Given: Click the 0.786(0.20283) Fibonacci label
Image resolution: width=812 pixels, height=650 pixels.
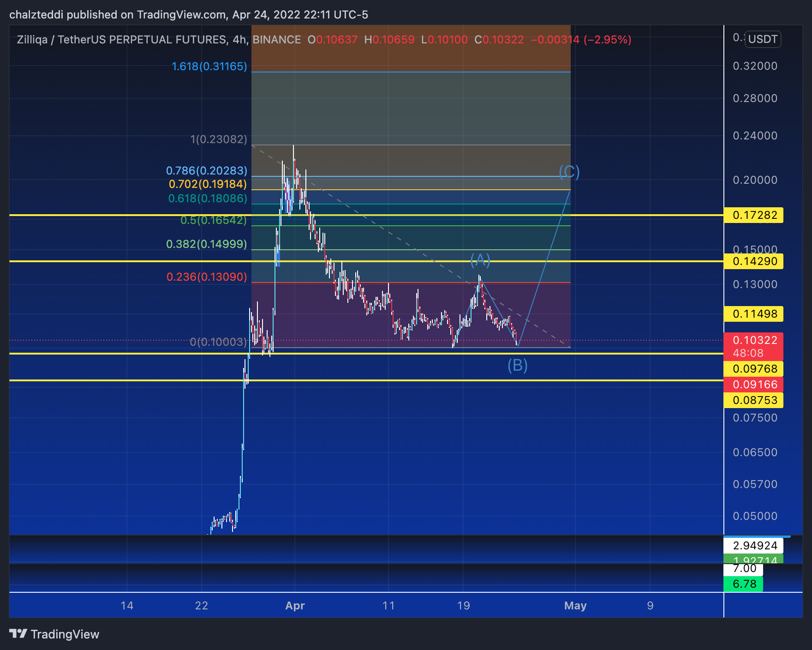Looking at the screenshot, I should tap(207, 170).
